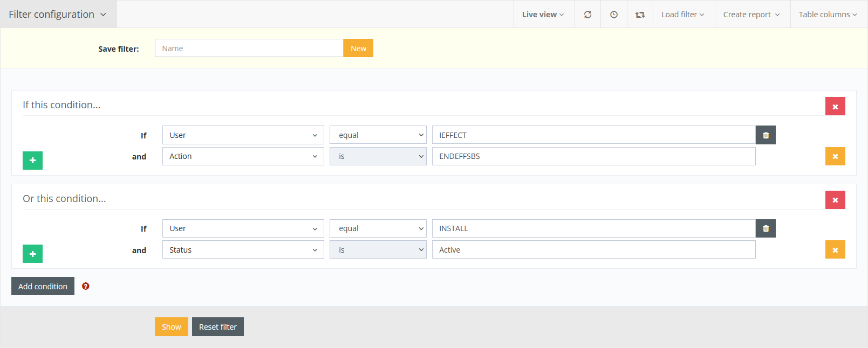Click the orange Show button
The image size is (868, 348).
pyautogui.click(x=171, y=327)
